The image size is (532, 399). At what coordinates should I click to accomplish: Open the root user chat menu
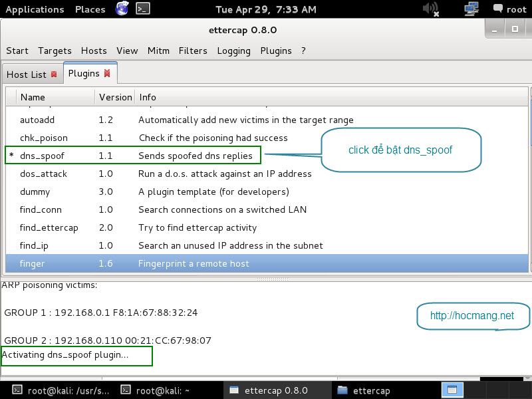pos(509,9)
